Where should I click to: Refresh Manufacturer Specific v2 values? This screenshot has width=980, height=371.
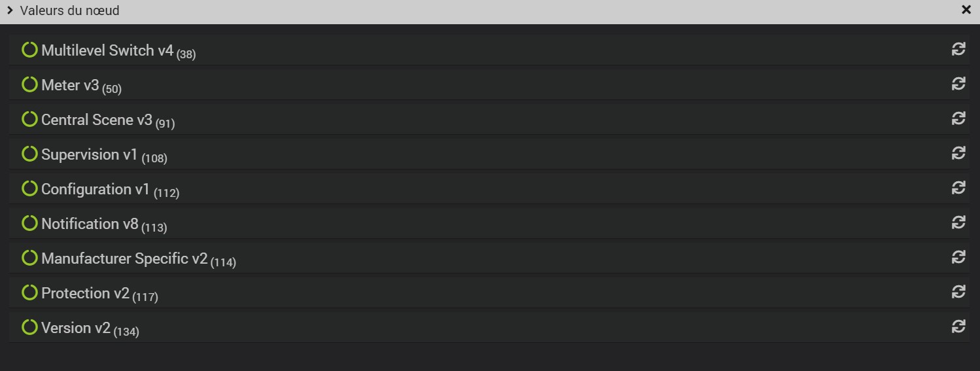point(958,257)
